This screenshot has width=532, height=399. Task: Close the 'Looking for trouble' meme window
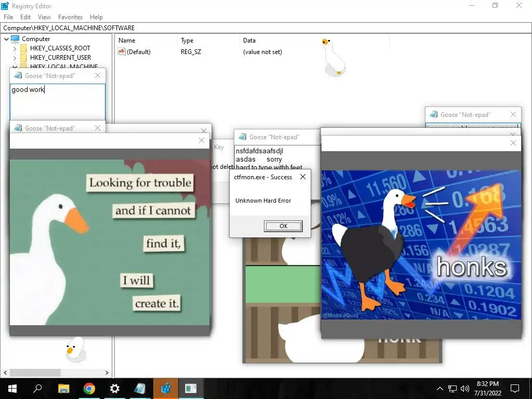coord(202,140)
